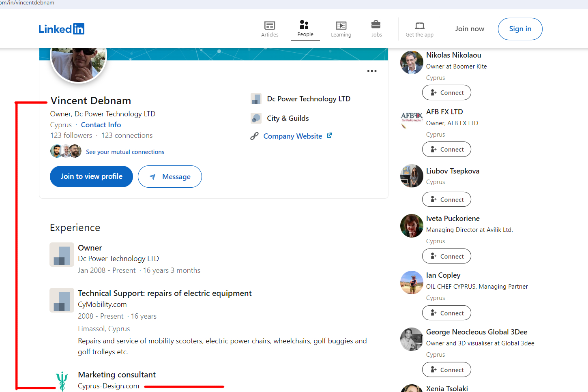Open the three-dot more options menu
This screenshot has height=392, width=588.
(372, 71)
